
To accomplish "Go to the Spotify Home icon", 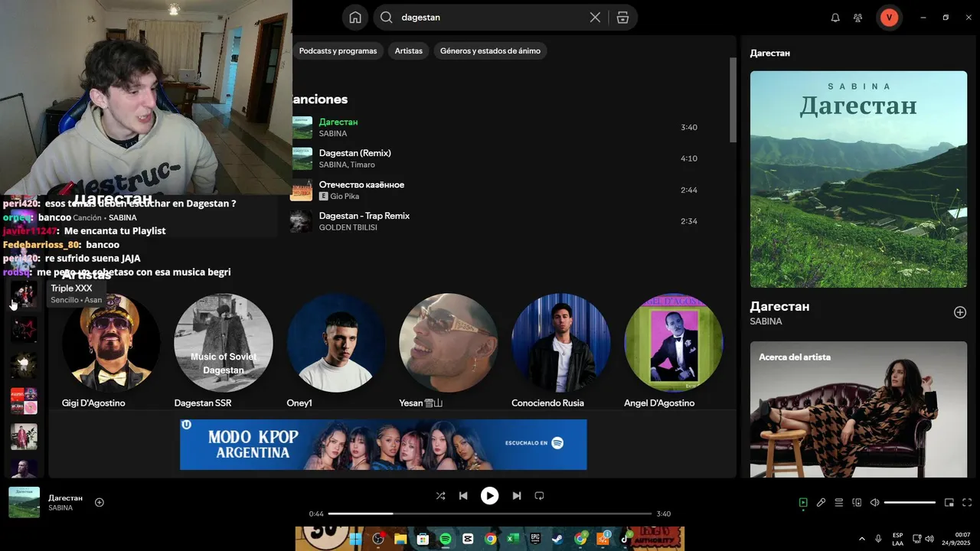I will (x=354, y=18).
